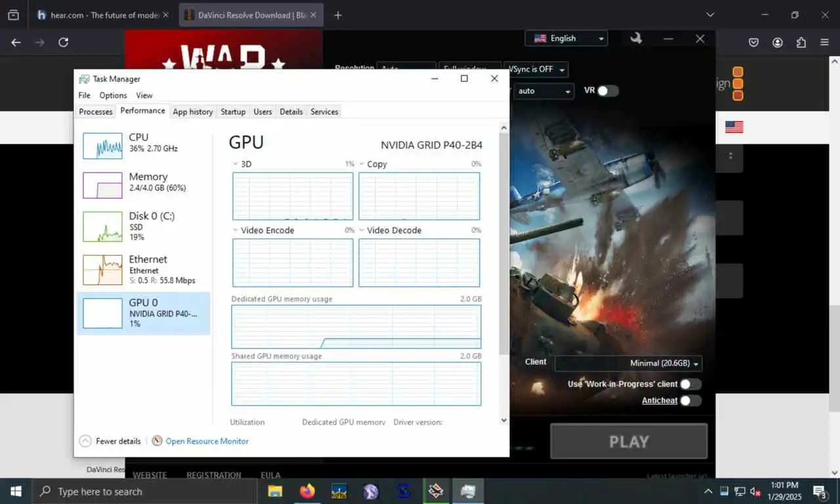Click the Resource Monitor gauge icon
Image resolution: width=840 pixels, height=504 pixels.
coord(157,441)
